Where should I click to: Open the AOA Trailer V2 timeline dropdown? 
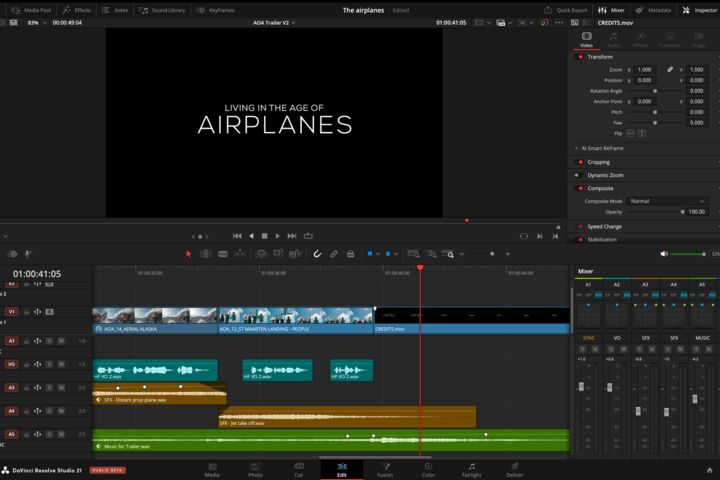pyautogui.click(x=274, y=23)
